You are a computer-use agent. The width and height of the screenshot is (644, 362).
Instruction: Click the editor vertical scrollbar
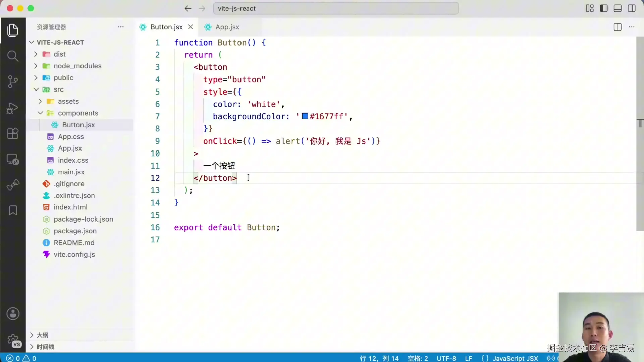pyautogui.click(x=640, y=133)
